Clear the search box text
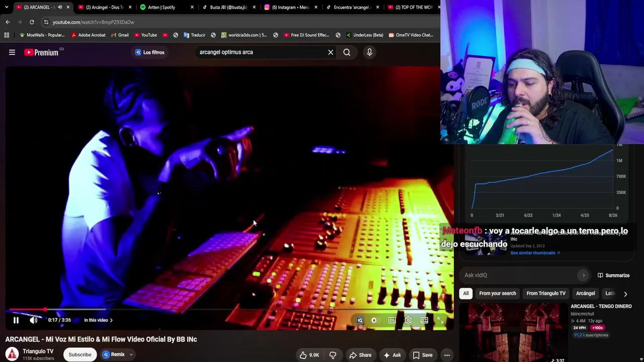This screenshot has width=644, height=362. (x=331, y=52)
